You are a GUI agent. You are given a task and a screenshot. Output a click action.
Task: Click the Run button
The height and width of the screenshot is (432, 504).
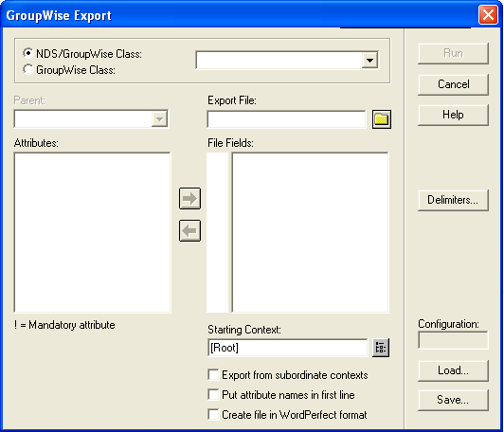pyautogui.click(x=453, y=53)
